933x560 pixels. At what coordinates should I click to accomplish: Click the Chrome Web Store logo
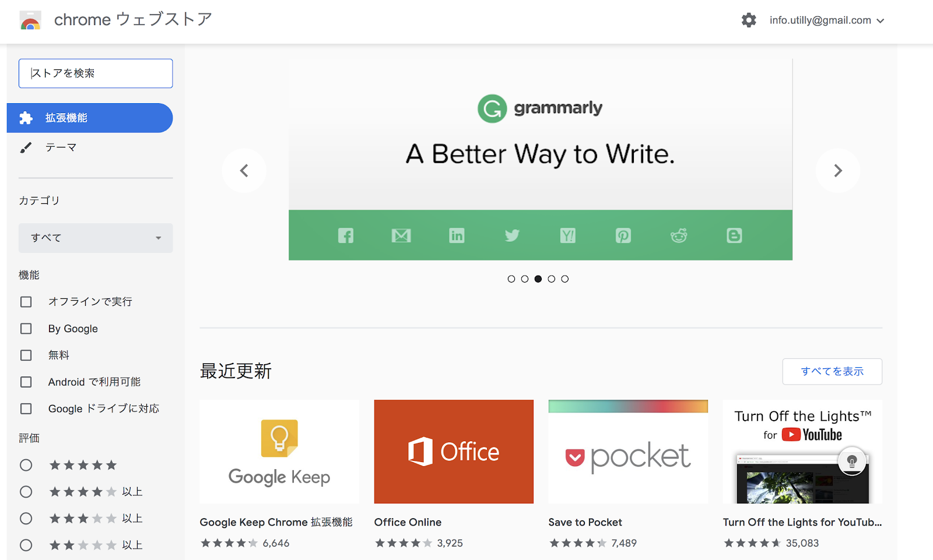point(30,20)
